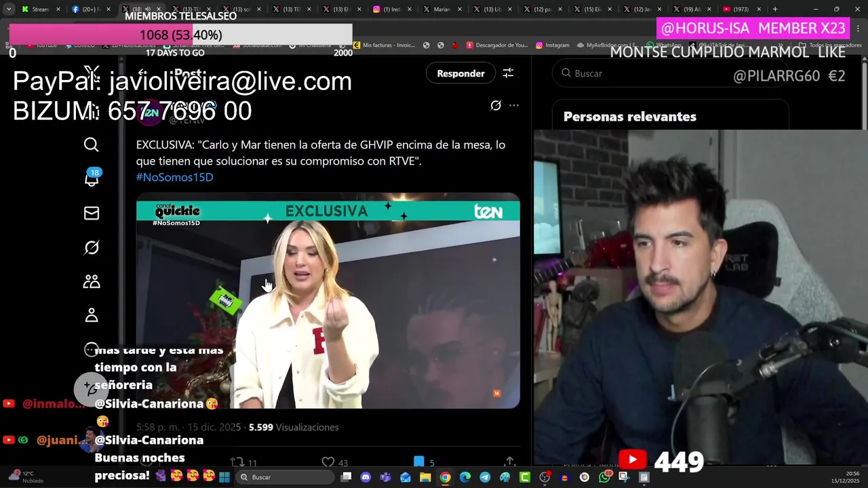Open File Explorer from the taskbar
Image resolution: width=868 pixels, height=488 pixels.
(425, 477)
